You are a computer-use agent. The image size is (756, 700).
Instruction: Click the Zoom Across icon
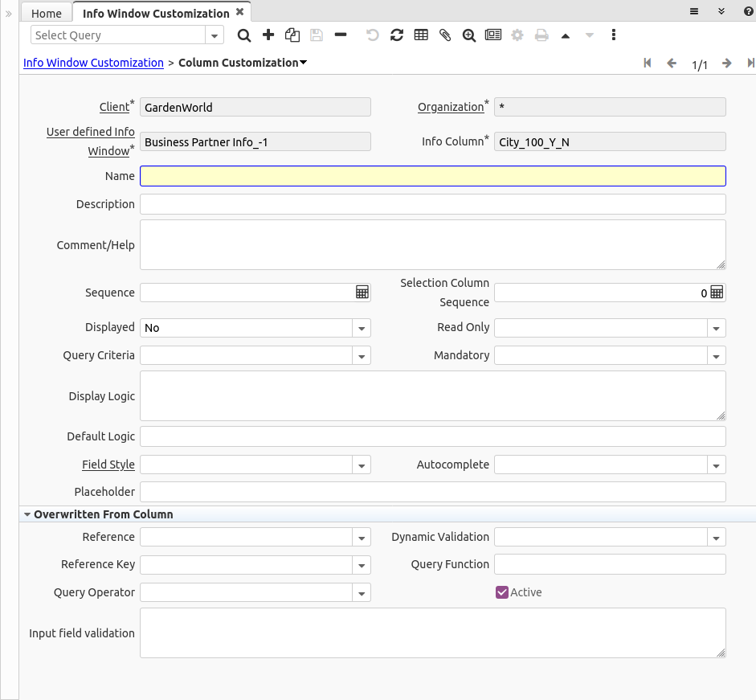[469, 35]
